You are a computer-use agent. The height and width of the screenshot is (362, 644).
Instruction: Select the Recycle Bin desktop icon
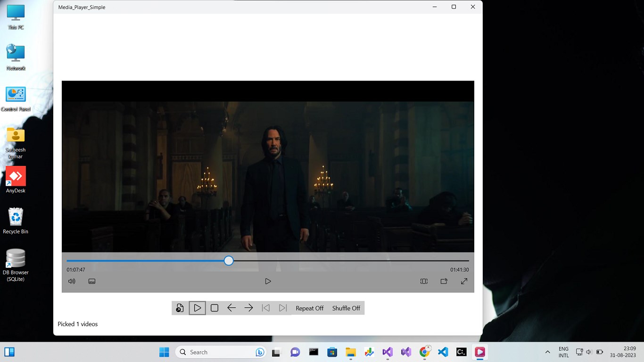pyautogui.click(x=16, y=221)
